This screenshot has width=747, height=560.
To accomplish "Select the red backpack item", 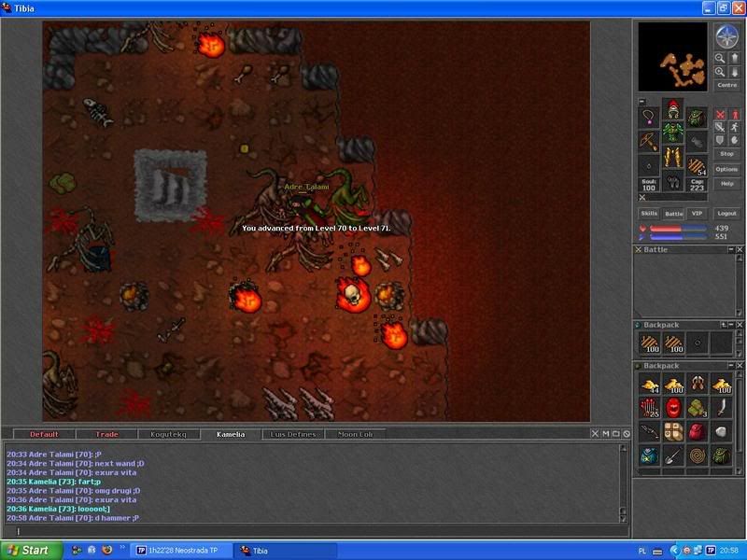I will point(698,432).
